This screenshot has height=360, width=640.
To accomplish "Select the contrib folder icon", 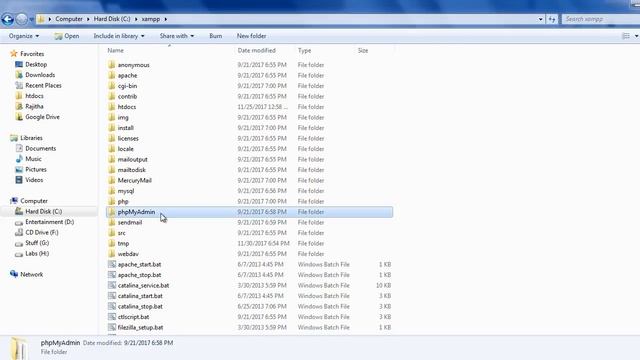I will click(x=112, y=96).
